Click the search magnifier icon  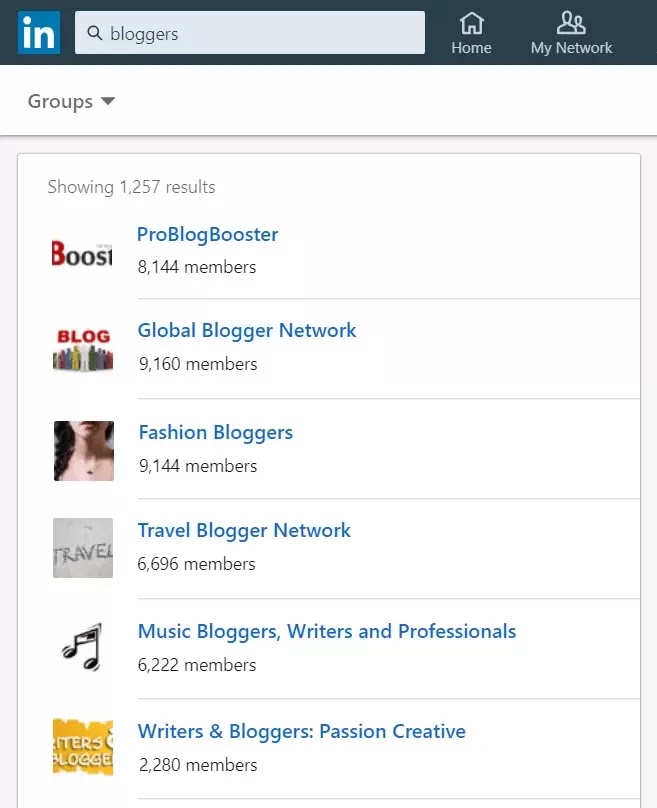[x=95, y=34]
